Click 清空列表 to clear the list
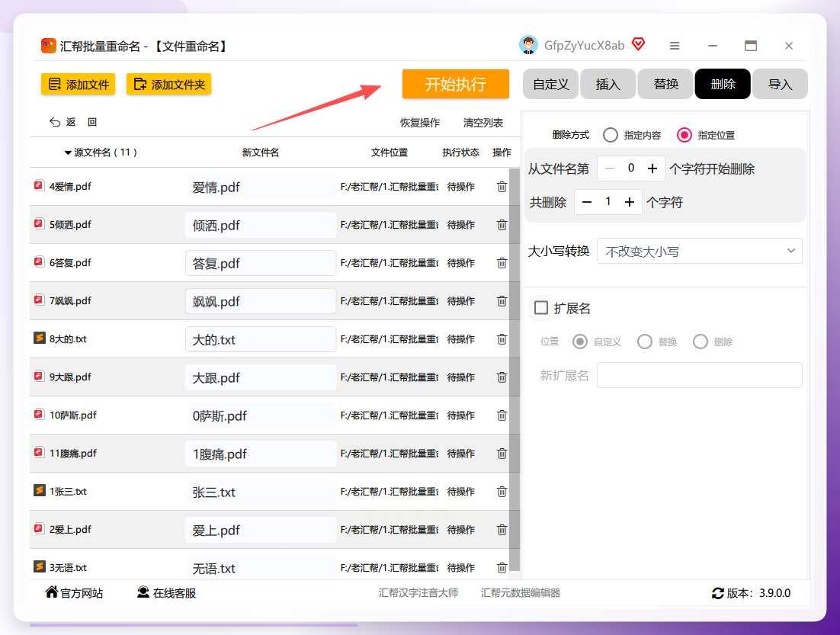This screenshot has height=635, width=840. 483,123
